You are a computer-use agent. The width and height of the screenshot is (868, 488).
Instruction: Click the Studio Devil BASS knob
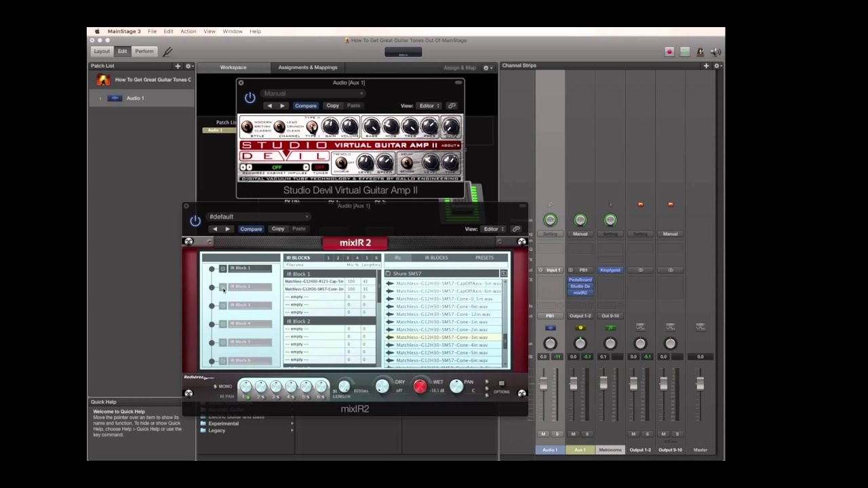[x=372, y=125]
